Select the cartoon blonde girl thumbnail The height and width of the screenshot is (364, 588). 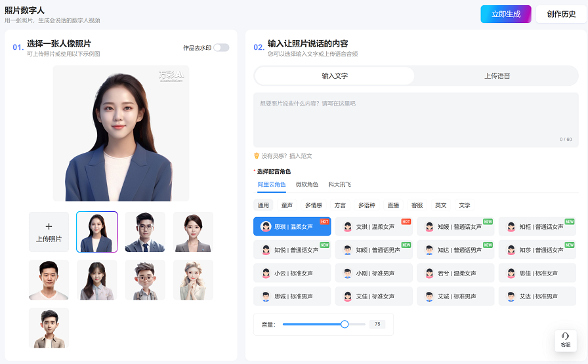click(x=193, y=280)
